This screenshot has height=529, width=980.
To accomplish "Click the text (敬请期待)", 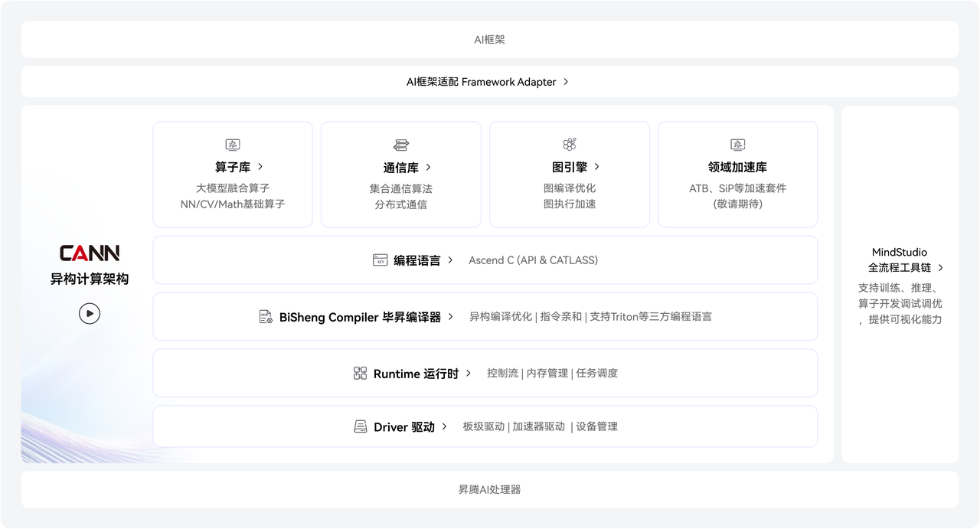I will 738,204.
